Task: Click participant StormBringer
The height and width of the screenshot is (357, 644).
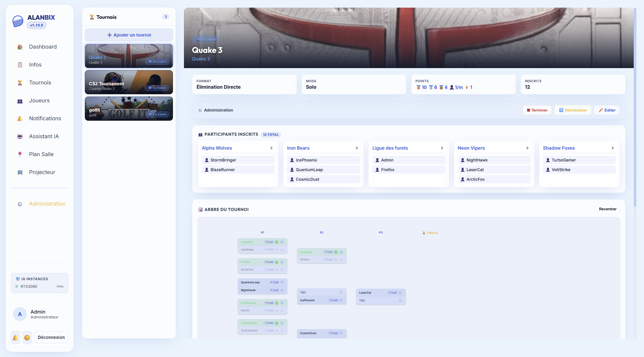Action: 238,160
